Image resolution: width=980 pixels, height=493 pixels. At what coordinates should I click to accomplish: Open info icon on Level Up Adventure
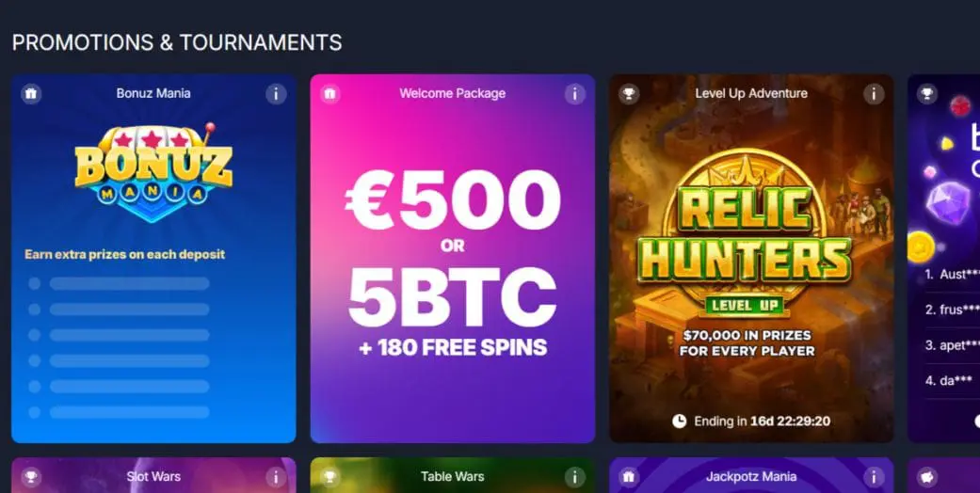[x=873, y=94]
